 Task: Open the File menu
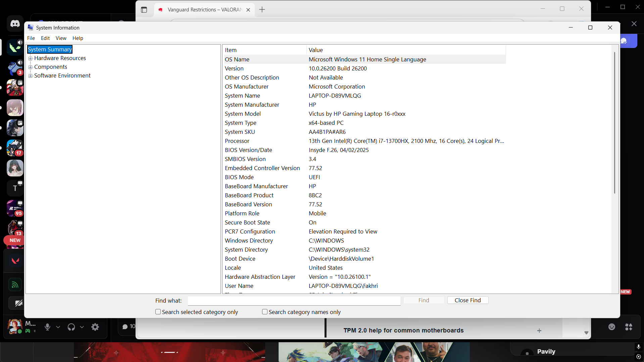point(31,38)
